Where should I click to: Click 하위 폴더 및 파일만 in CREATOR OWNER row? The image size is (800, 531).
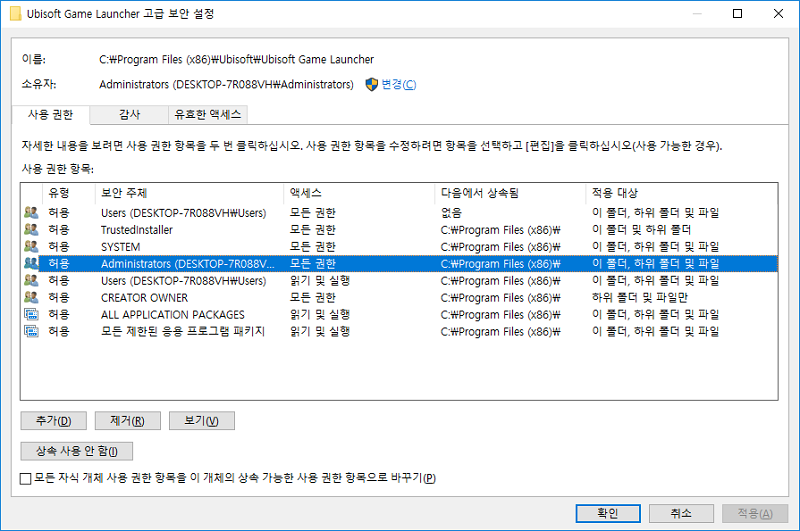(640, 297)
